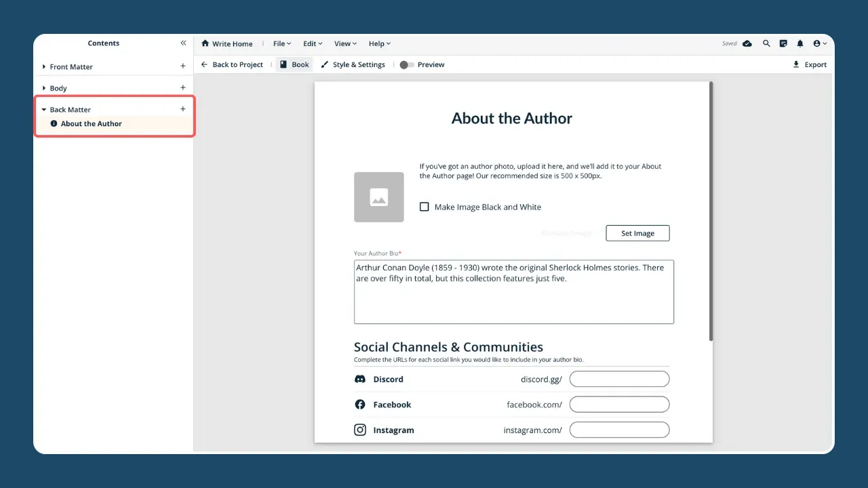Click the Instagram icon
Image resolution: width=868 pixels, height=488 pixels.
click(360, 430)
